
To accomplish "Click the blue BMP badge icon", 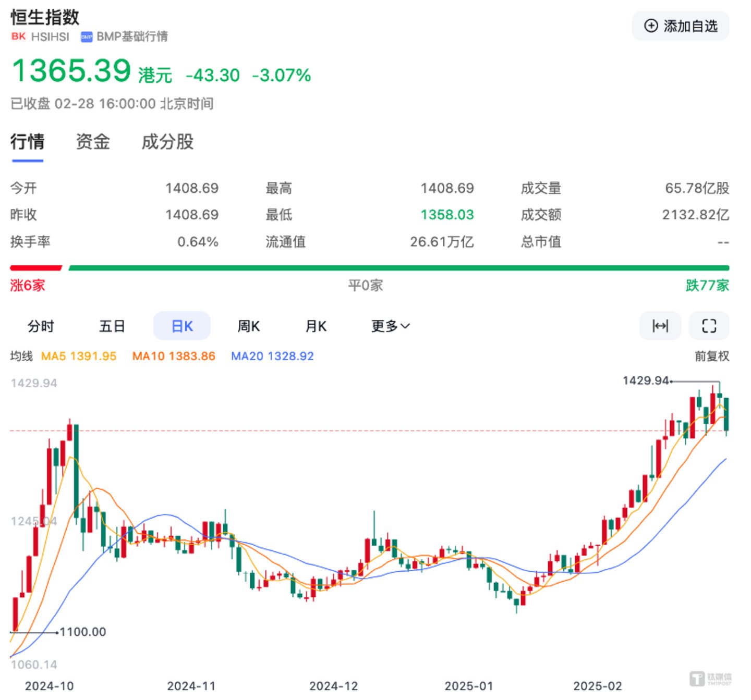I will point(87,36).
